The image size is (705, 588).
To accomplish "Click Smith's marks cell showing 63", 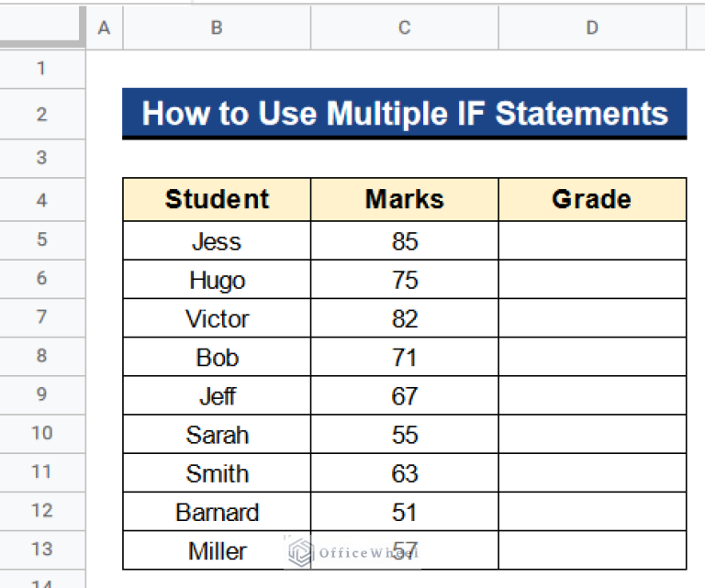I will (x=404, y=473).
